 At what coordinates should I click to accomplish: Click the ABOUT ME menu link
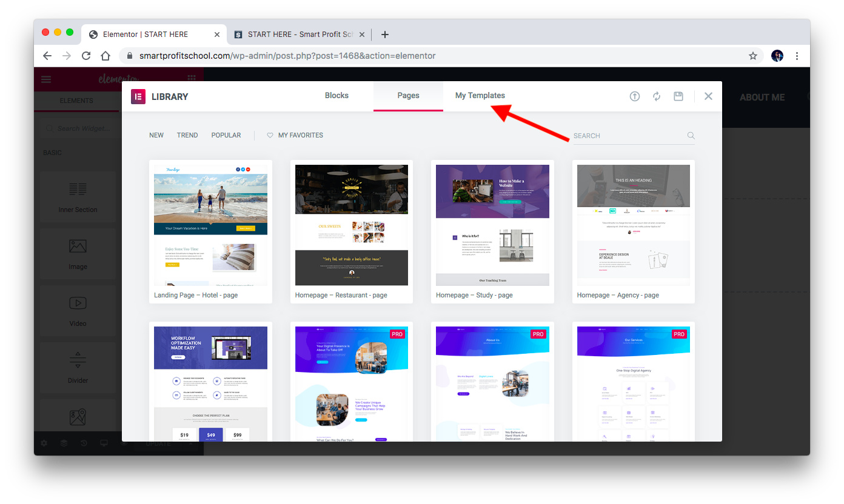762,97
